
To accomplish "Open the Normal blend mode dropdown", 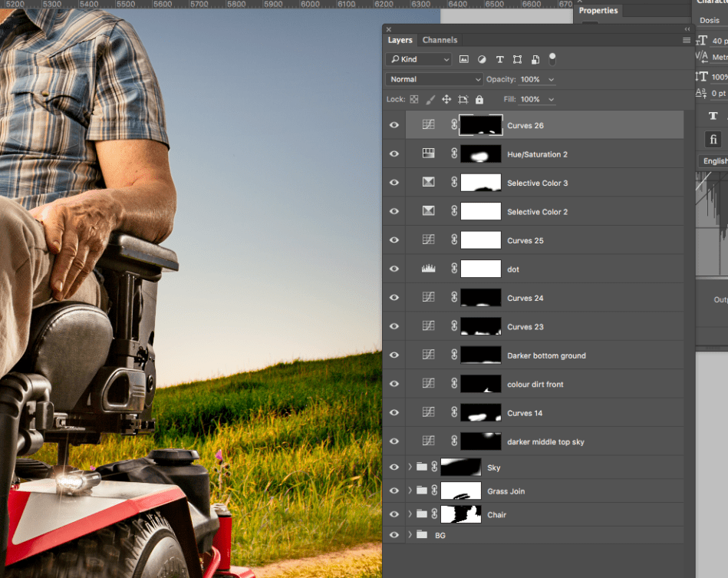I will pyautogui.click(x=434, y=79).
